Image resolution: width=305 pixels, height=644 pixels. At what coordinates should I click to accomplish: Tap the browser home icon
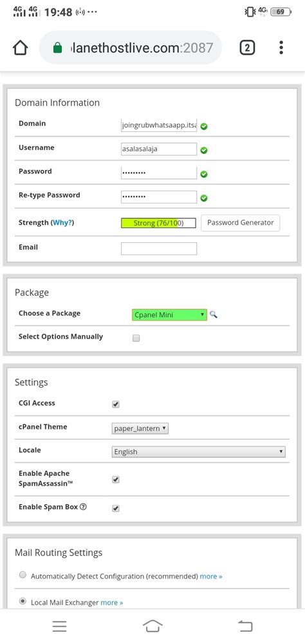[x=20, y=48]
